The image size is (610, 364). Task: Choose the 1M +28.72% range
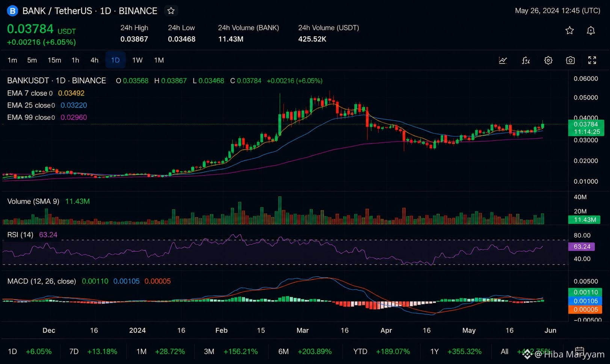click(160, 352)
